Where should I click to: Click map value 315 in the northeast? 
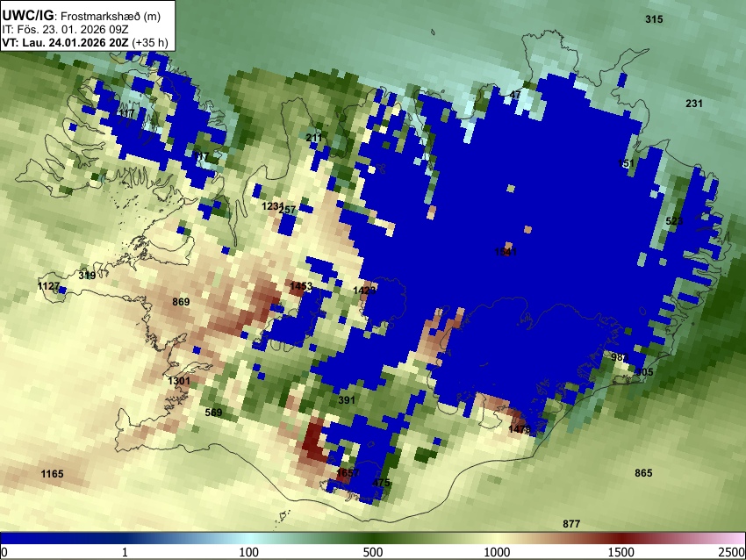point(654,19)
